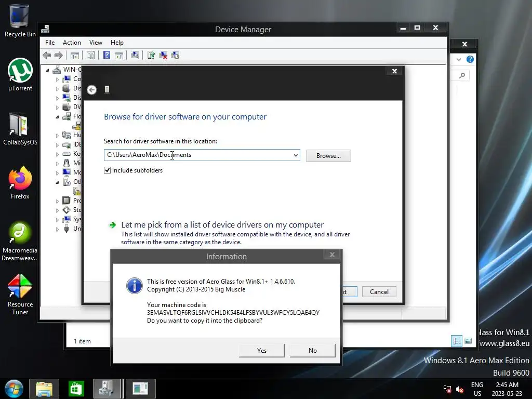The height and width of the screenshot is (399, 532).
Task: Open the Windows Store taskbar icon
Action: click(x=76, y=389)
